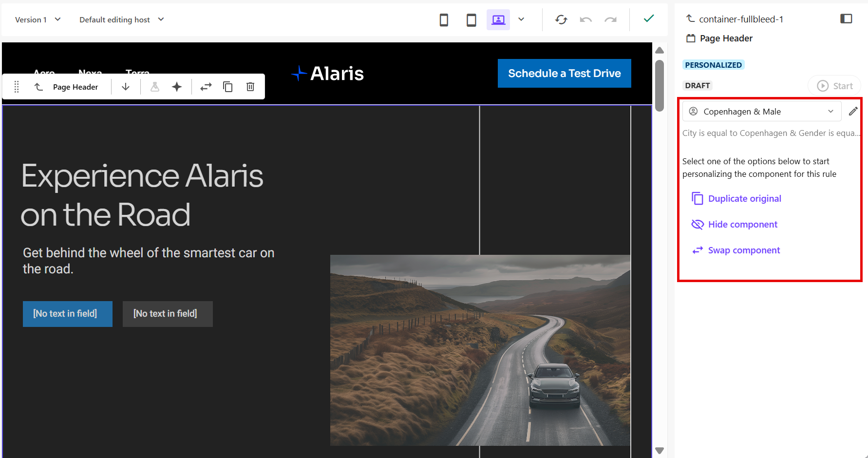The image size is (868, 458).
Task: Click the Alaris logo
Action: [x=327, y=74]
